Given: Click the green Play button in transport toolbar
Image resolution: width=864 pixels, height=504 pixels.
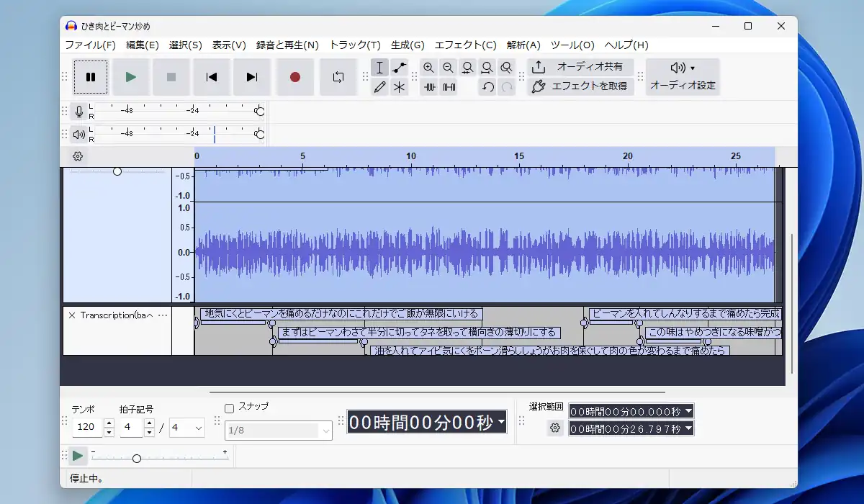Looking at the screenshot, I should pos(130,77).
